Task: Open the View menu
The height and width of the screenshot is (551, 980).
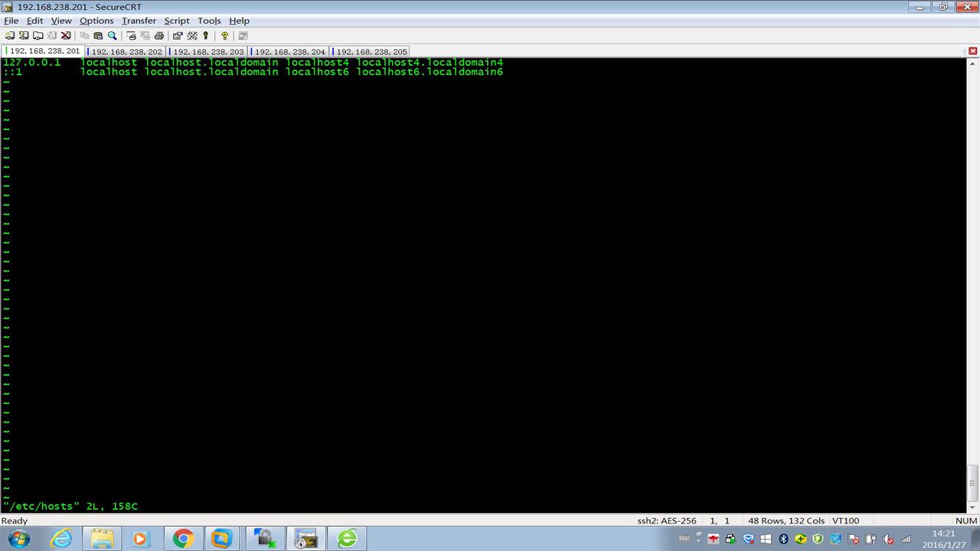Action: 61,21
